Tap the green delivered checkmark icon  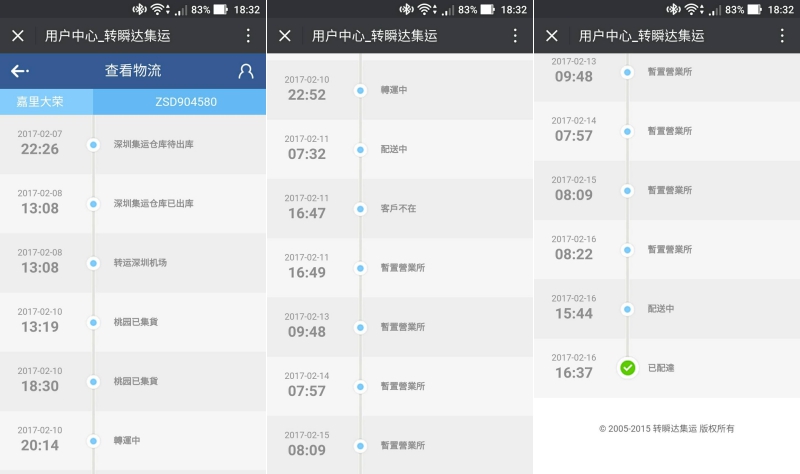click(628, 368)
